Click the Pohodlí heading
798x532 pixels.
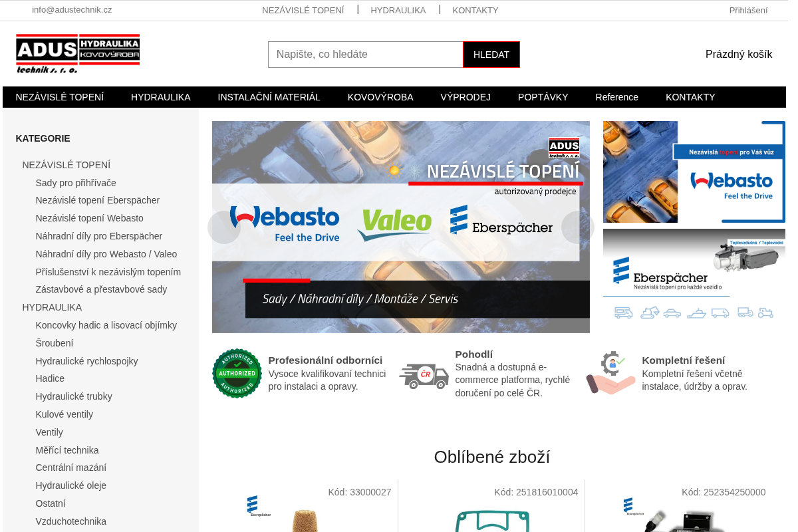point(474,354)
